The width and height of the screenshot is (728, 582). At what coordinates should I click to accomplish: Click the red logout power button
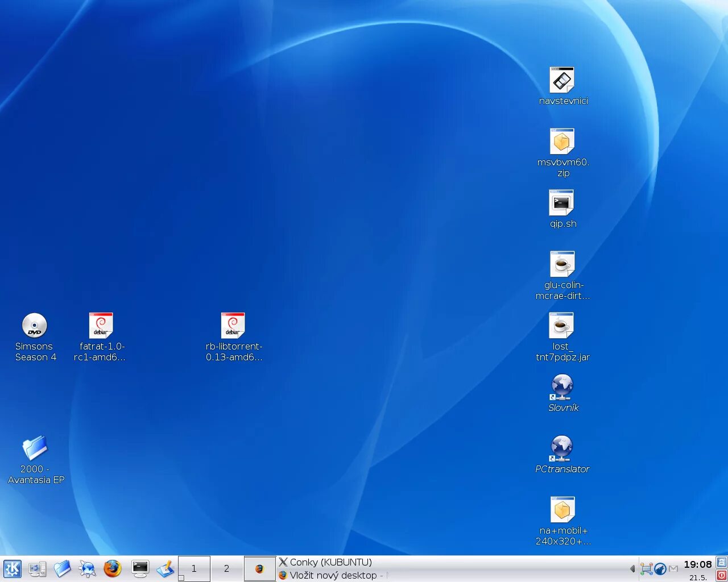pos(721,575)
